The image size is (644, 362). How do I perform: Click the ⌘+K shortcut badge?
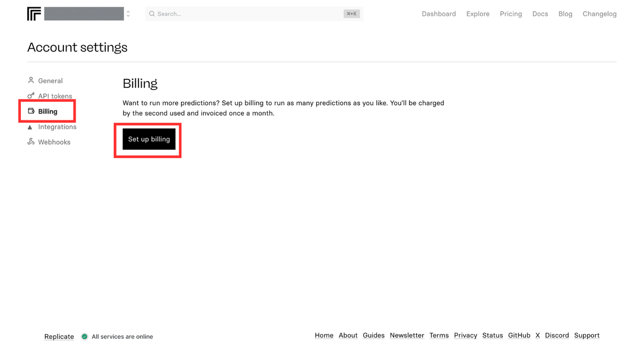point(352,14)
